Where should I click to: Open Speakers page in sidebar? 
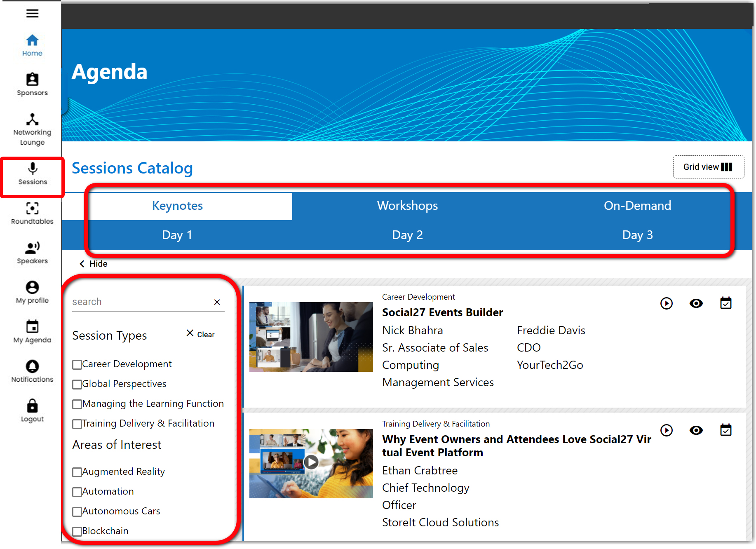(32, 253)
